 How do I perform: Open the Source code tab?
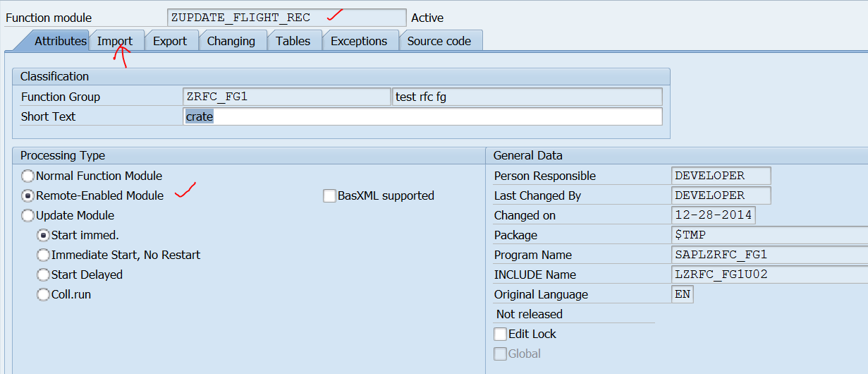click(439, 41)
